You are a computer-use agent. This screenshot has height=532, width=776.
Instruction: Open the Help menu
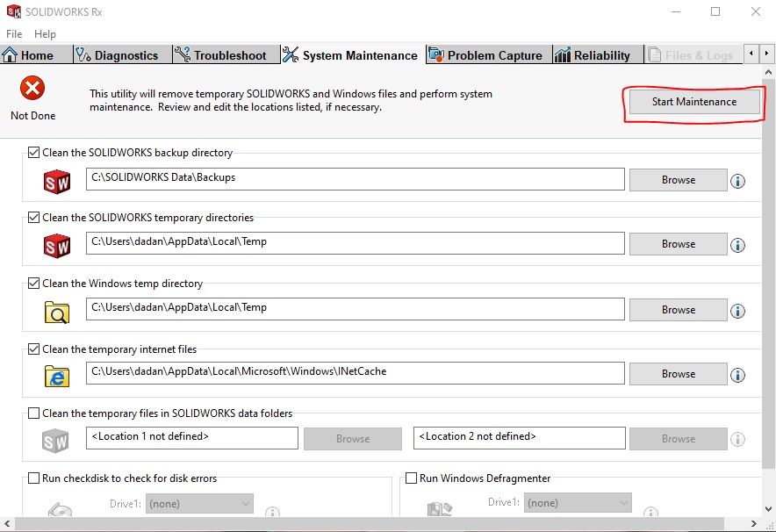point(45,33)
